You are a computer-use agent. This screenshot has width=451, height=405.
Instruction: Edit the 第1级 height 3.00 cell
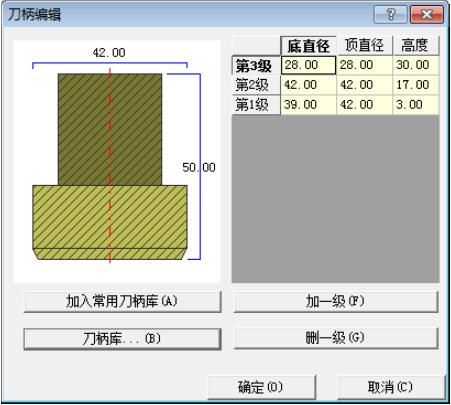click(x=416, y=105)
